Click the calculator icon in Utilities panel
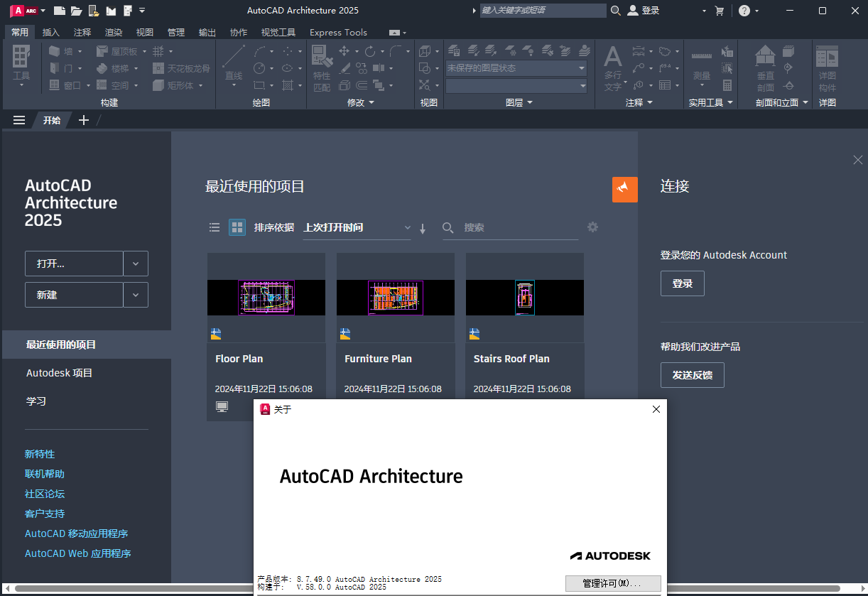 click(x=727, y=85)
